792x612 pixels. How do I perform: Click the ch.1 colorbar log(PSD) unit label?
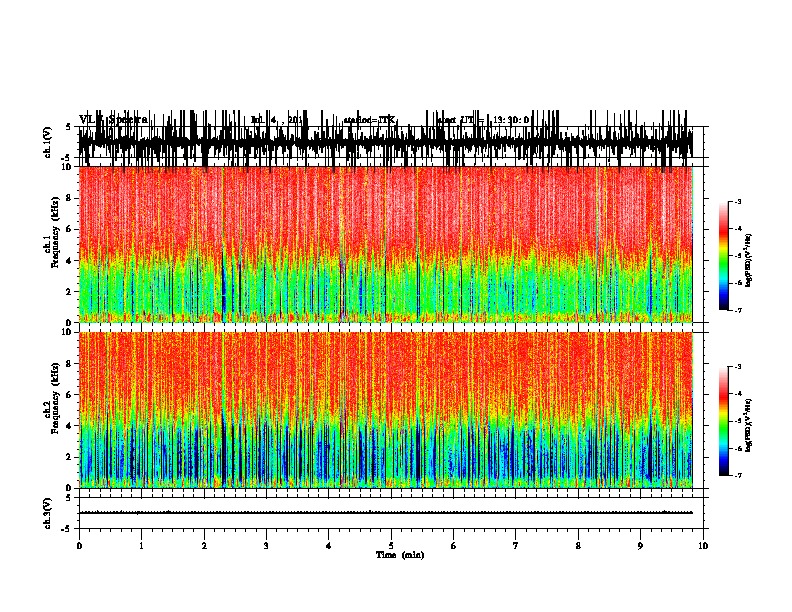tap(749, 261)
